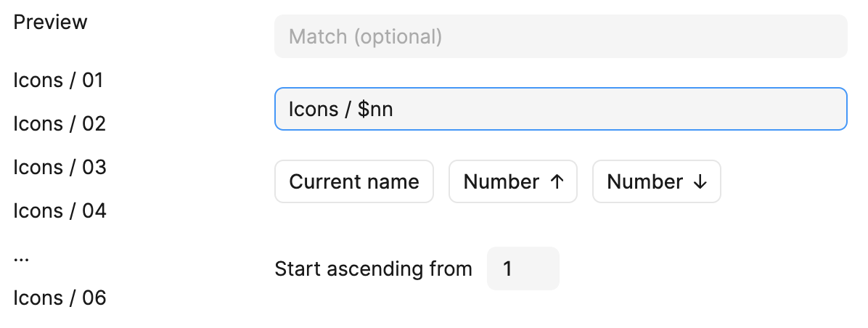Select the 'Icons / 02' preview entry
Screen dimensions: 868x328
pos(60,123)
